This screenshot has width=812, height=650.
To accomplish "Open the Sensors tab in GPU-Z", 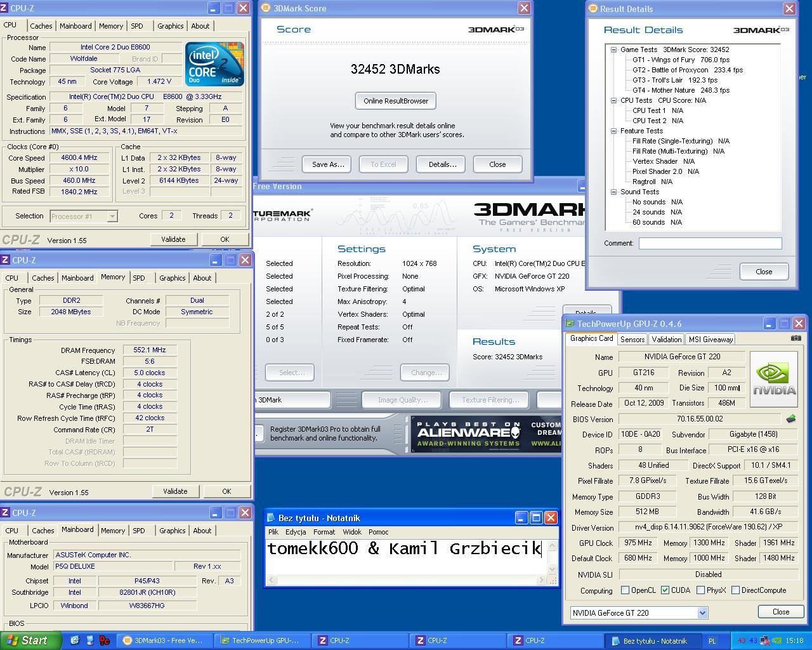I will [x=632, y=340].
